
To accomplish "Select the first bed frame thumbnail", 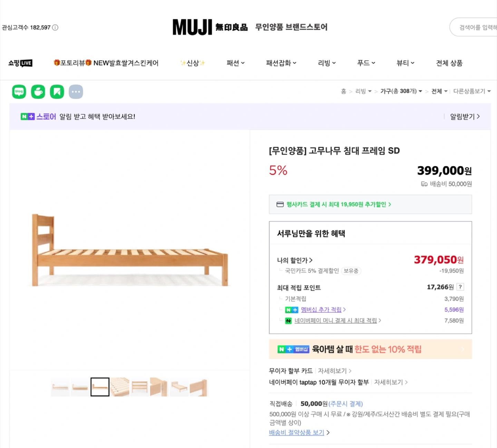I will [x=60, y=387].
